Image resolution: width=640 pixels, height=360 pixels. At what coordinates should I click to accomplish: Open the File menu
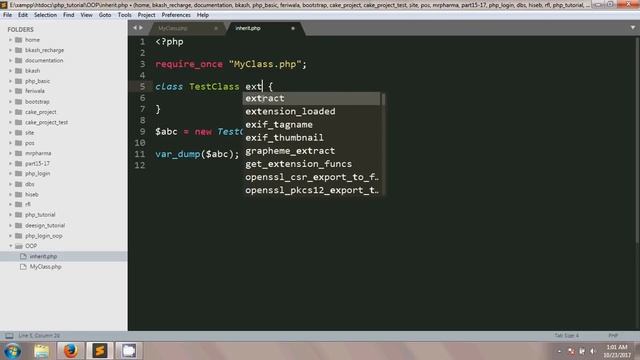[x=7, y=15]
